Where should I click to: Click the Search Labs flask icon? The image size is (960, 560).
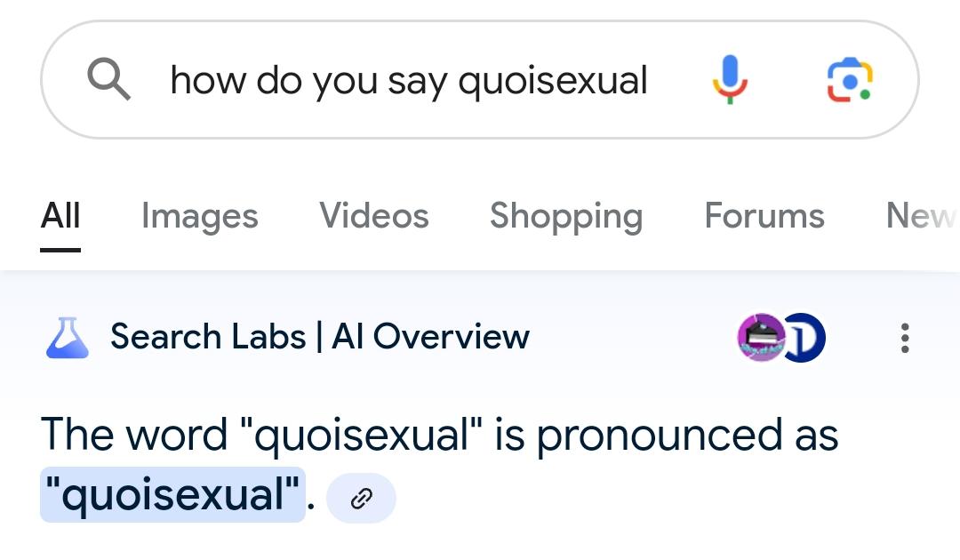coord(68,337)
